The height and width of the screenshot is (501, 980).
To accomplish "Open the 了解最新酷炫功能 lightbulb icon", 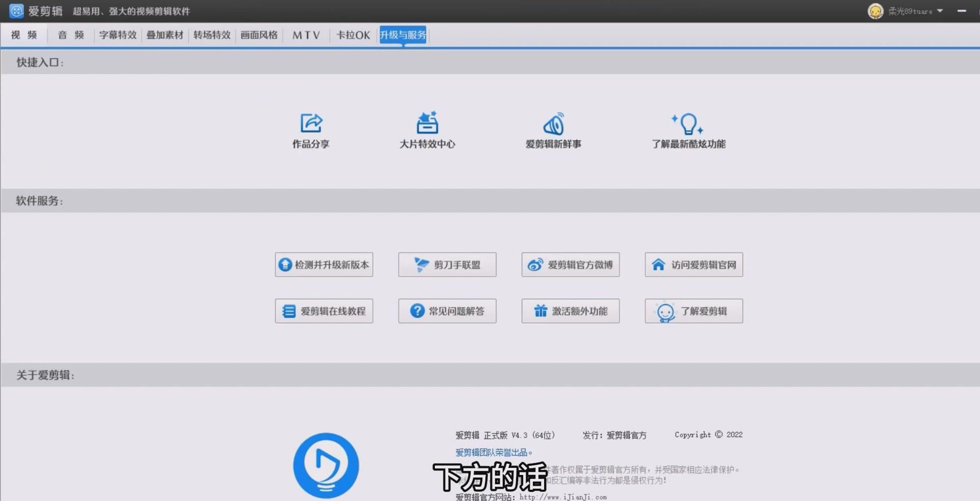I will click(x=688, y=123).
